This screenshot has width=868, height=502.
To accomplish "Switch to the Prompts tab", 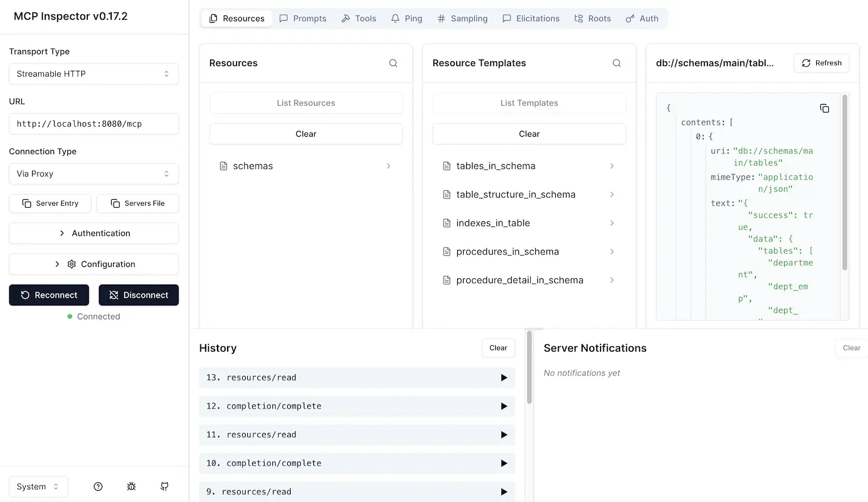I will tap(303, 18).
